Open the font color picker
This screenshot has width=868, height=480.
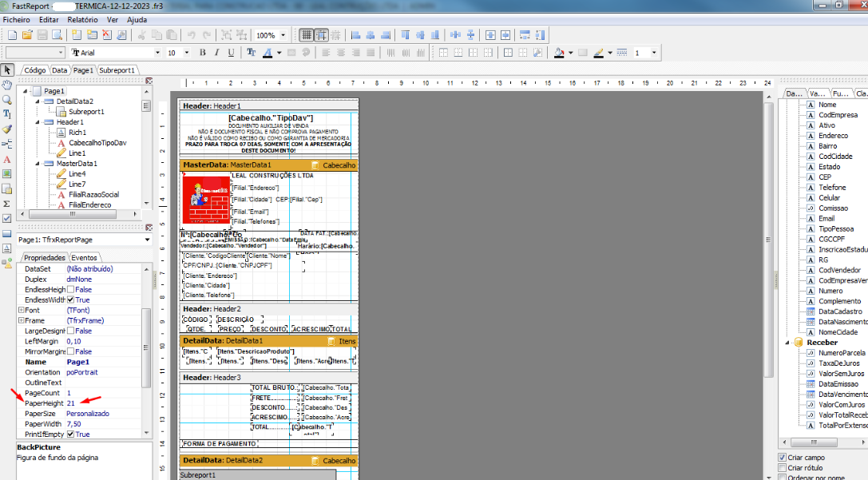click(279, 53)
